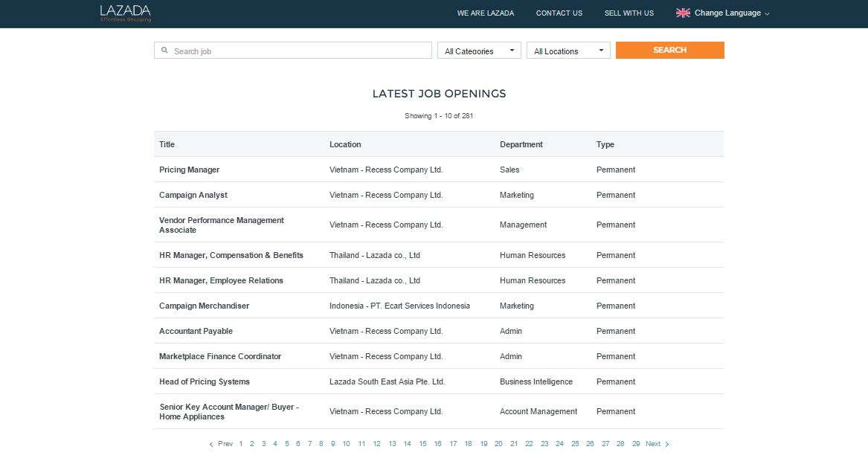Click the Next pagination link
The height and width of the screenshot is (467, 868).
coord(657,444)
